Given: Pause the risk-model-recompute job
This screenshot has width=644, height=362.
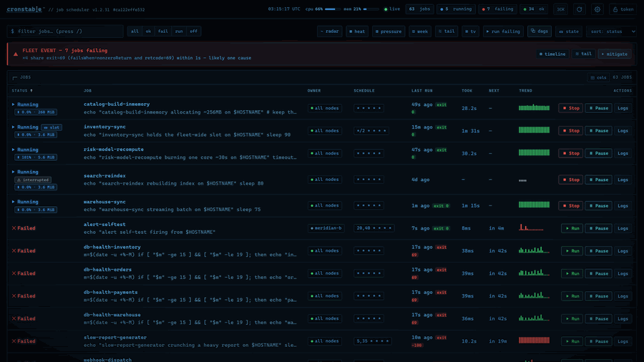Looking at the screenshot, I should point(598,153).
